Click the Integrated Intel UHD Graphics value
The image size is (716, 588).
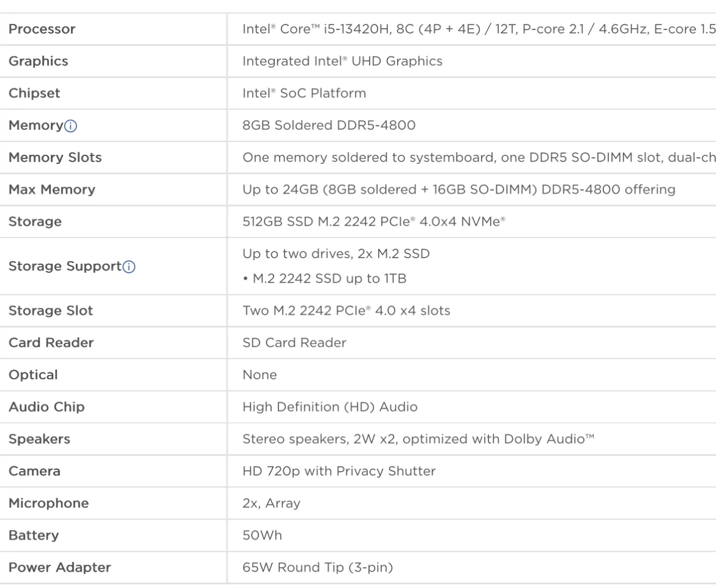[x=342, y=61]
